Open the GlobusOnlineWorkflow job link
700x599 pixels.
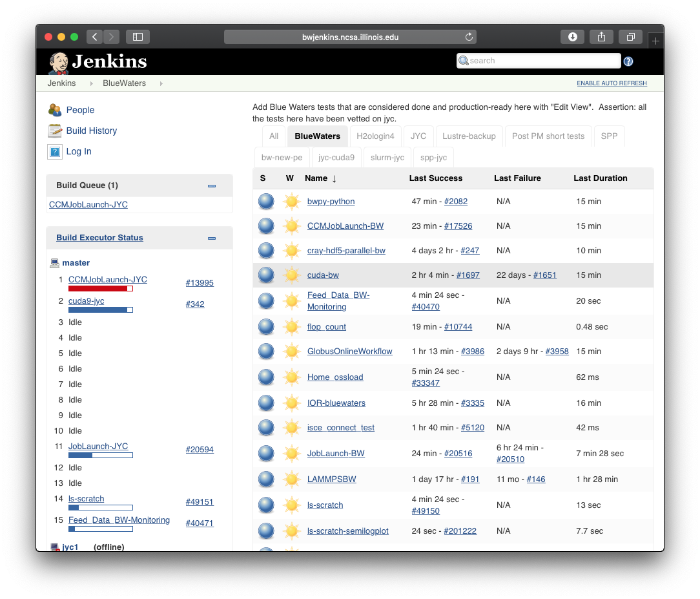349,352
